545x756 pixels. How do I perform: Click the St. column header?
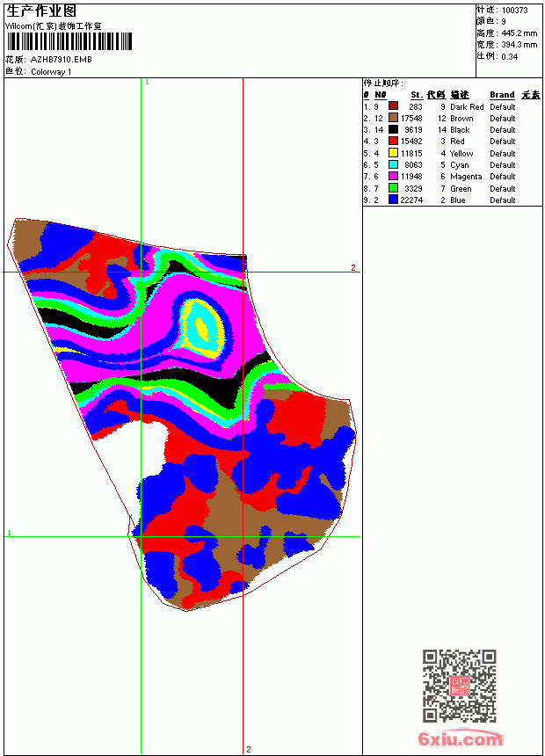[x=417, y=95]
